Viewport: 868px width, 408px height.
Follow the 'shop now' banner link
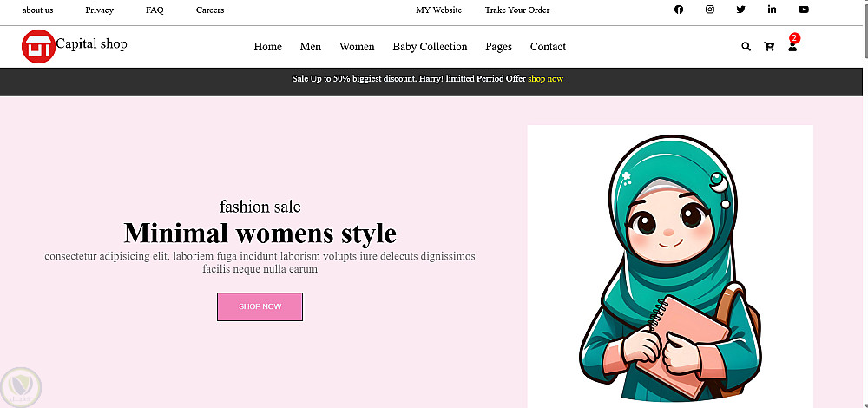point(545,79)
